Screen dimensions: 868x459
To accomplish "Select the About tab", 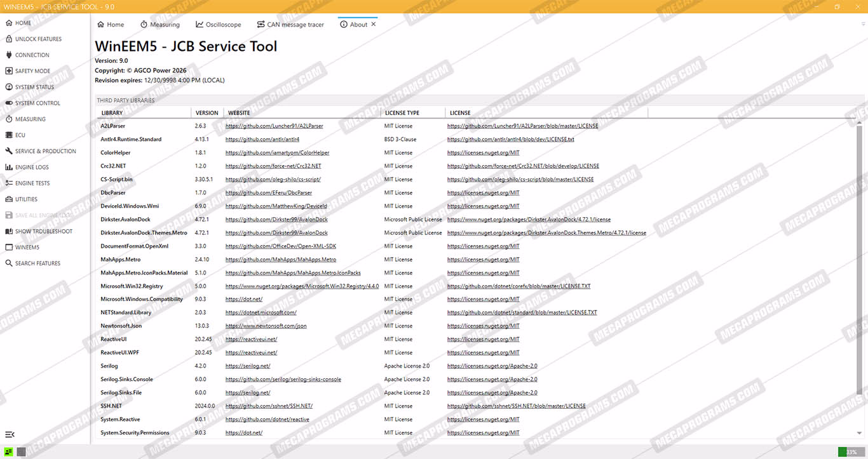I will click(354, 24).
